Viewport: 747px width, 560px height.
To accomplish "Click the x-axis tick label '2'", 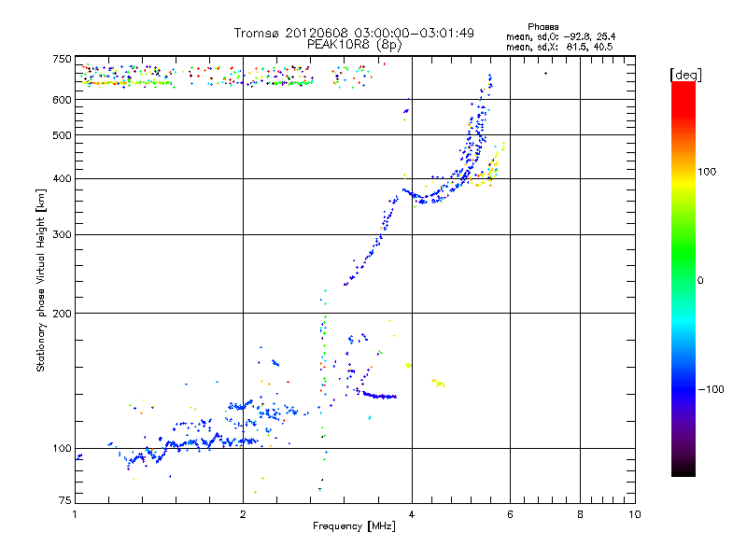I will [243, 514].
